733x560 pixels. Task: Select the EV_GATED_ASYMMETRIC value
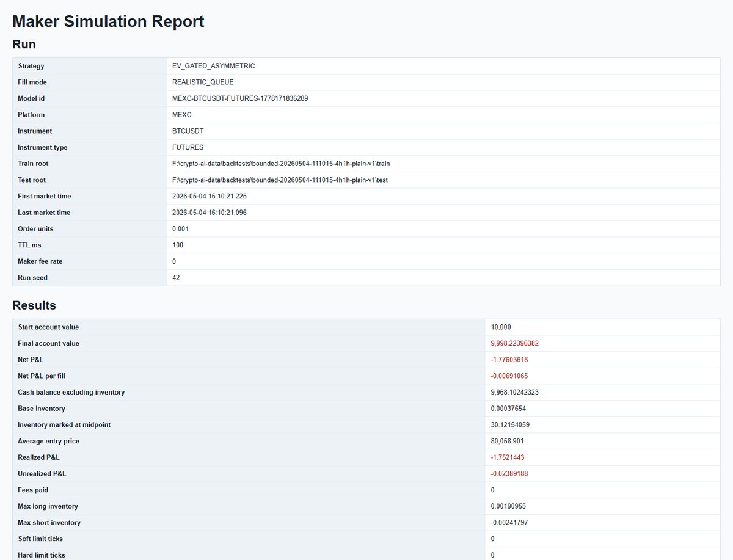click(214, 66)
